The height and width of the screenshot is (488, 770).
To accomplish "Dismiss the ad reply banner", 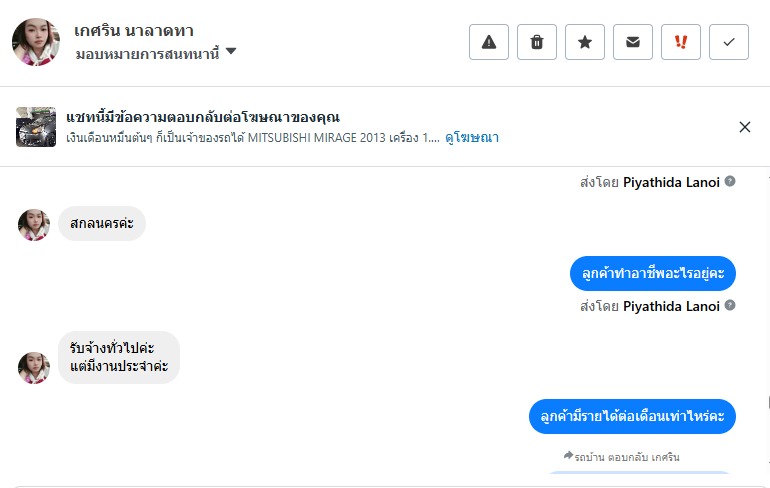I will click(745, 127).
